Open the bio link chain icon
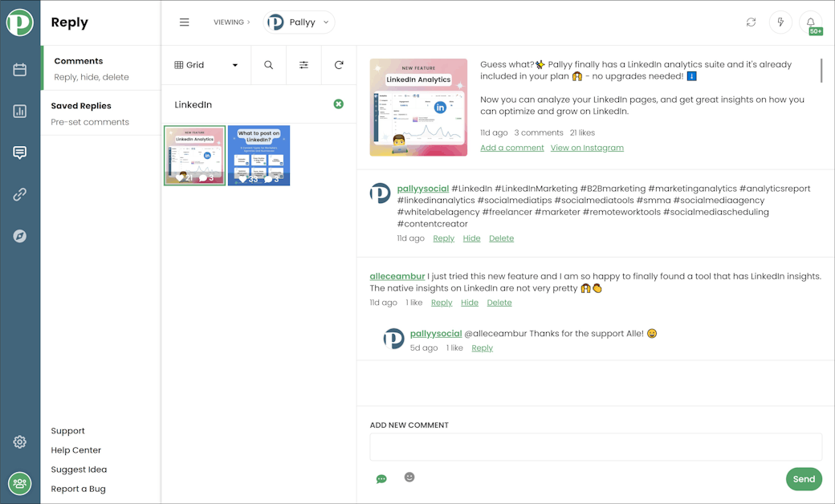Viewport: 835px width, 504px height. tap(20, 194)
